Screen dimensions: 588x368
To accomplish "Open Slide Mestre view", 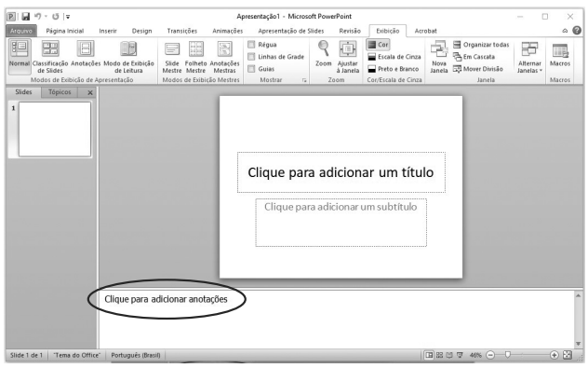I will coord(172,57).
